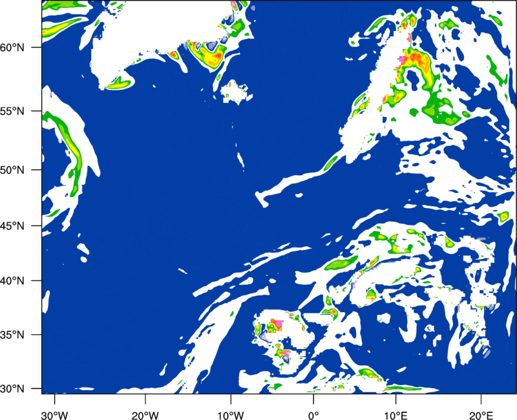Click the 35°N latitude label
The height and width of the screenshot is (420, 517).
[12, 335]
